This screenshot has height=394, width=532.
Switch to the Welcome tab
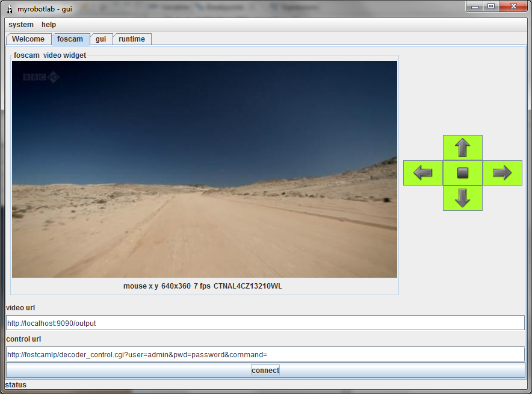[x=28, y=39]
